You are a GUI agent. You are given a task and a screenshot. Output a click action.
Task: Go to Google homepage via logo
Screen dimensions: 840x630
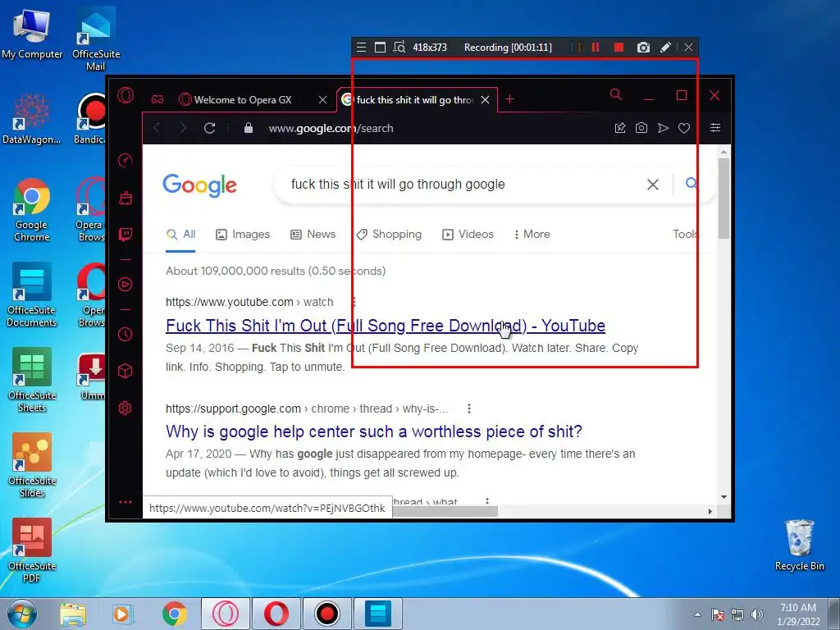click(x=199, y=185)
